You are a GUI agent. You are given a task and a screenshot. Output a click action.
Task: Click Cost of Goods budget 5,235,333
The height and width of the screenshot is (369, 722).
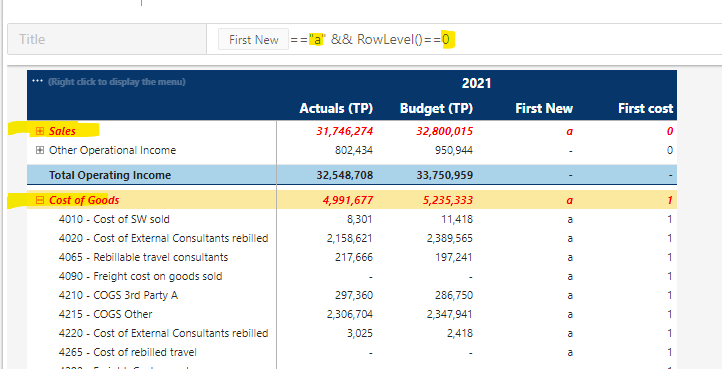click(x=448, y=200)
